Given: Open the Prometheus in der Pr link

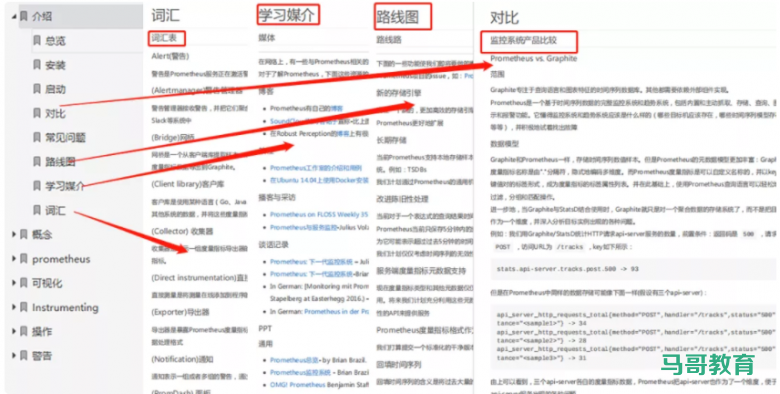Looking at the screenshot, I should 336,311.
